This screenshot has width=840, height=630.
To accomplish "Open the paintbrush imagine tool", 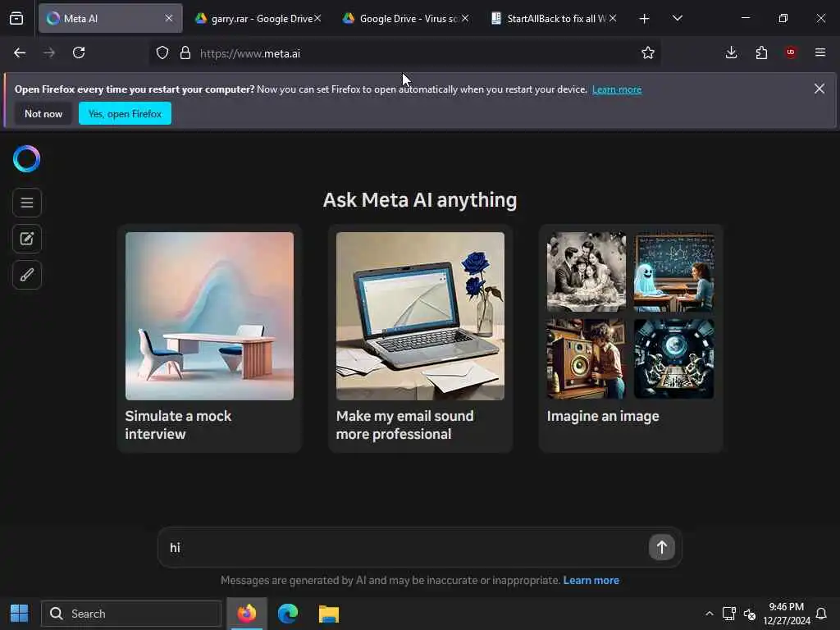I will click(x=27, y=275).
